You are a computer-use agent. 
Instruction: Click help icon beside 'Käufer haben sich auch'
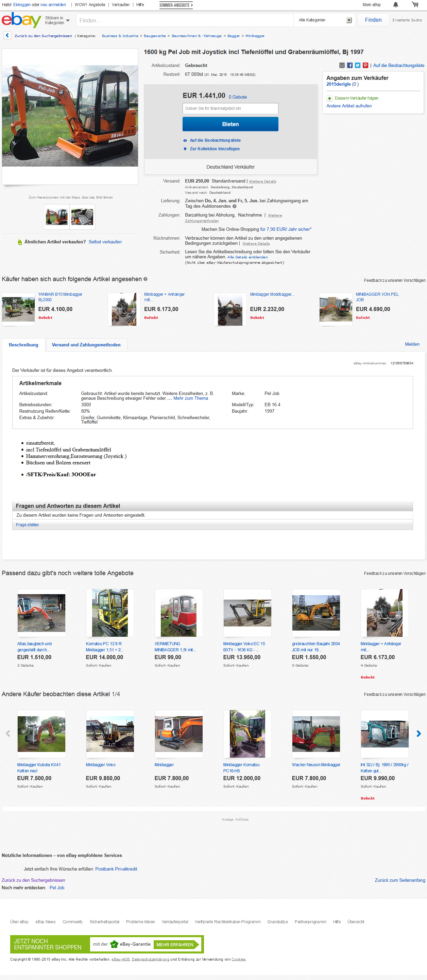pos(146,279)
